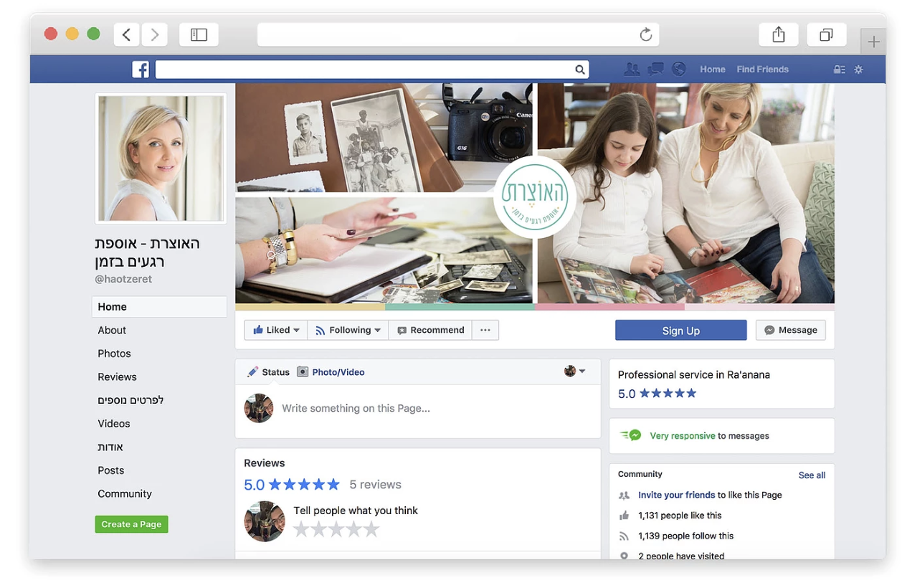The width and height of the screenshot is (902, 588).
Task: Open Safari share button
Action: 779,34
